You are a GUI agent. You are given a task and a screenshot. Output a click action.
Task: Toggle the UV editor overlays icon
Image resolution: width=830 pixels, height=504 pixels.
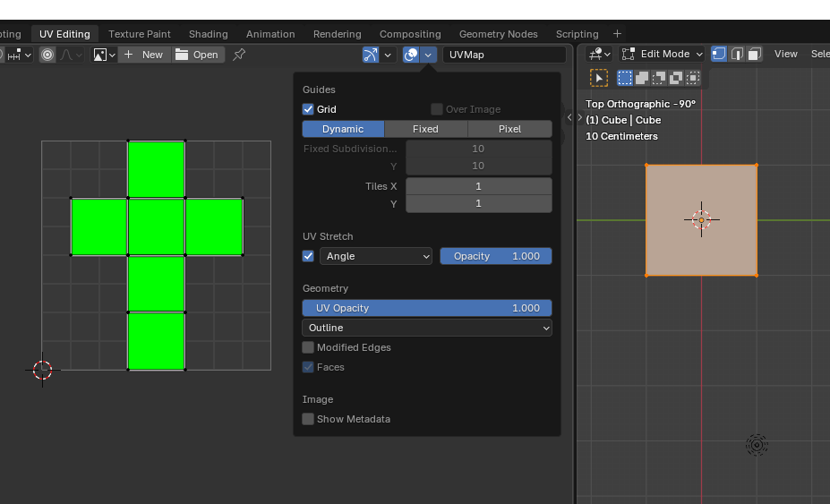coord(411,55)
